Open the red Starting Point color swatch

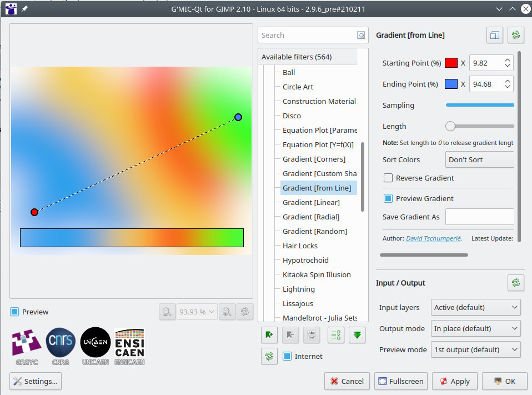tap(451, 63)
